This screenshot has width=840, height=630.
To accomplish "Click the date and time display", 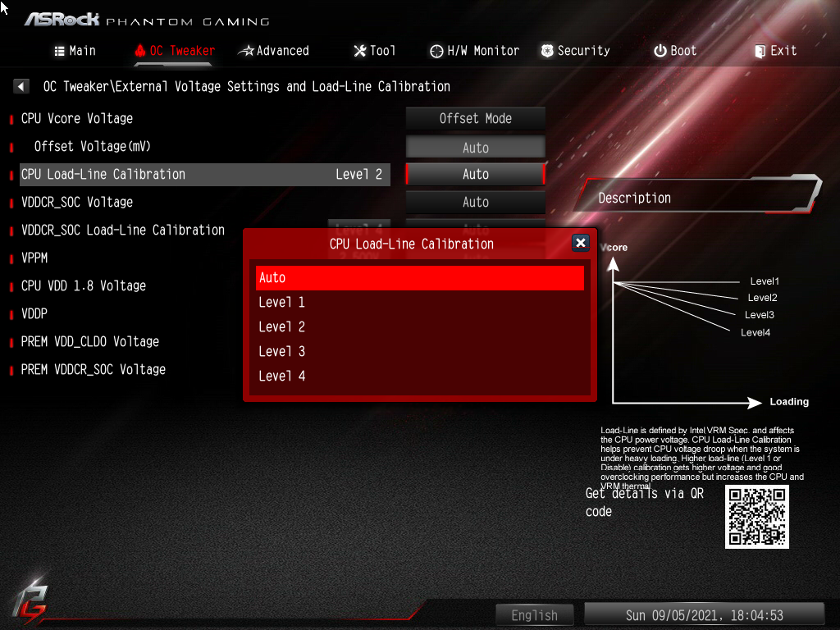I will pos(704,615).
